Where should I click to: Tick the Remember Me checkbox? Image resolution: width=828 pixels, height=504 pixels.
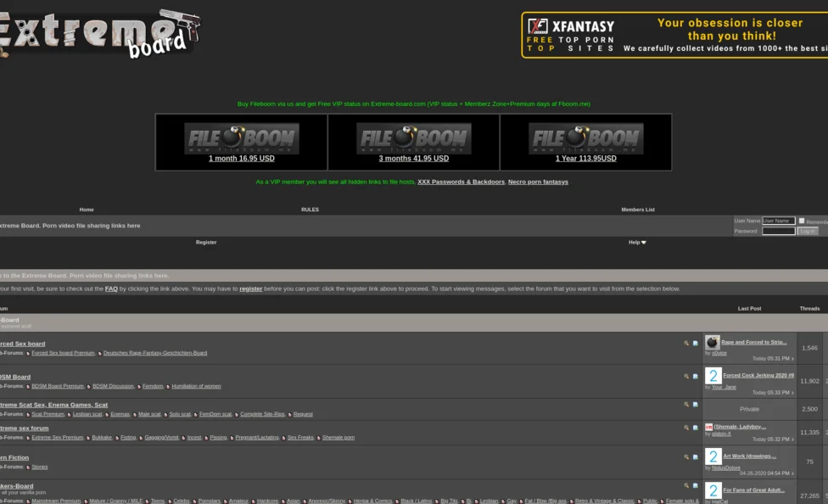(802, 221)
